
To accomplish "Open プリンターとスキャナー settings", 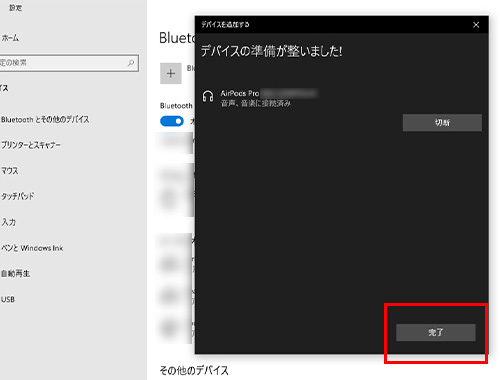I will click(31, 145).
